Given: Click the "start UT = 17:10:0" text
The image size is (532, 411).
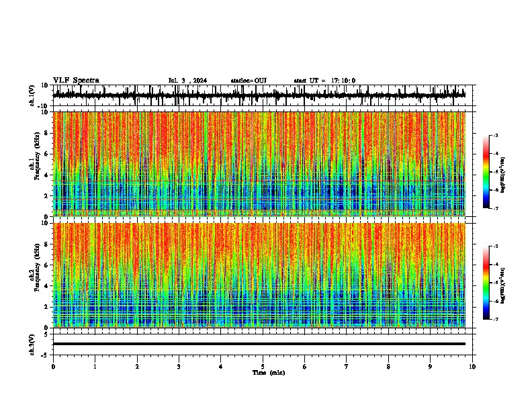Looking at the screenshot, I should 324,81.
